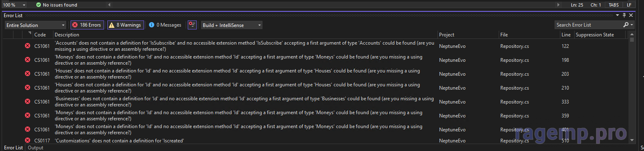
Task: Toggle the 186 Errors filter
Action: click(87, 25)
